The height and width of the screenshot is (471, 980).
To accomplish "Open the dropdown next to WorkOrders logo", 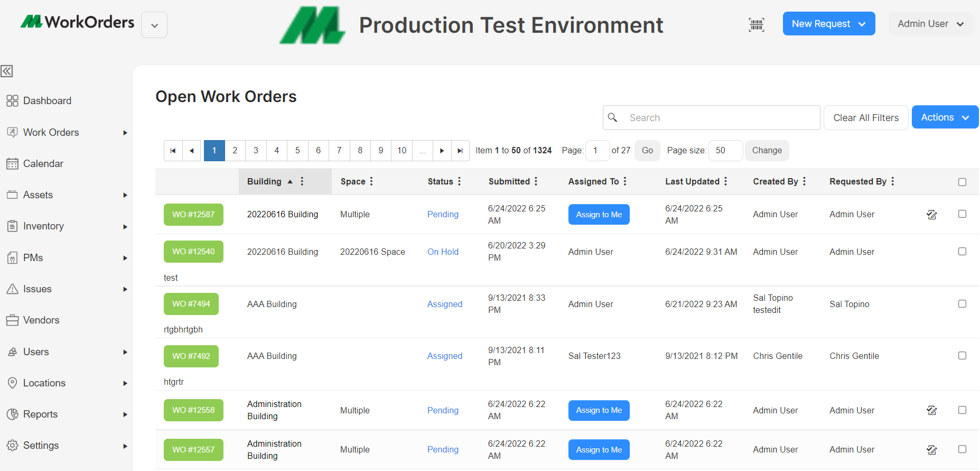I will point(154,25).
